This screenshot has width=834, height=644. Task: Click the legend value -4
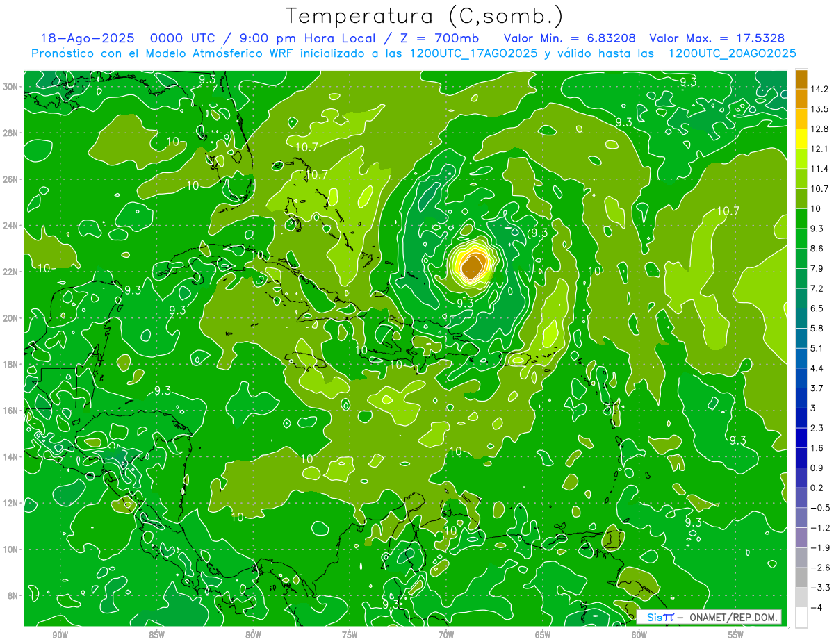(817, 607)
